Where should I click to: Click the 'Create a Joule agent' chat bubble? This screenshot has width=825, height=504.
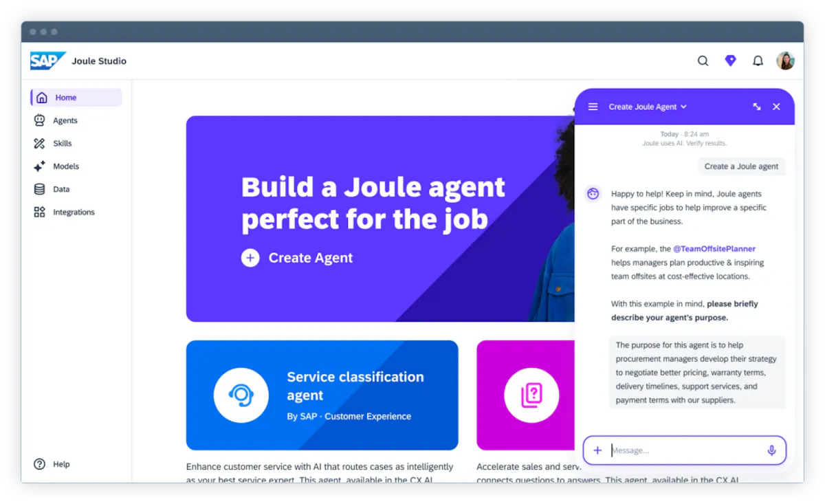pyautogui.click(x=741, y=166)
